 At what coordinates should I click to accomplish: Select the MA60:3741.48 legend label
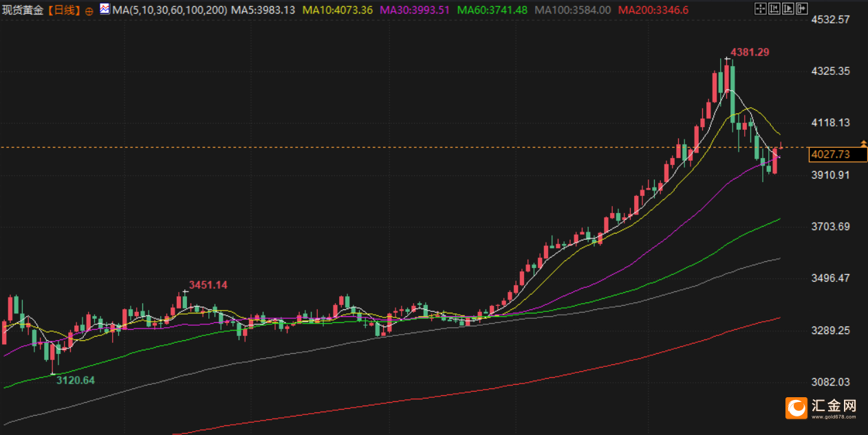pyautogui.click(x=492, y=10)
